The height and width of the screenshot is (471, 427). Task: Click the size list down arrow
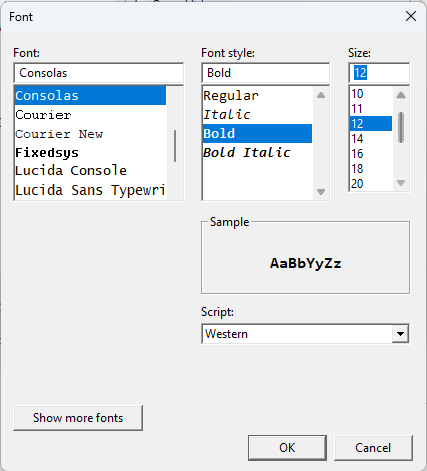pyautogui.click(x=401, y=183)
